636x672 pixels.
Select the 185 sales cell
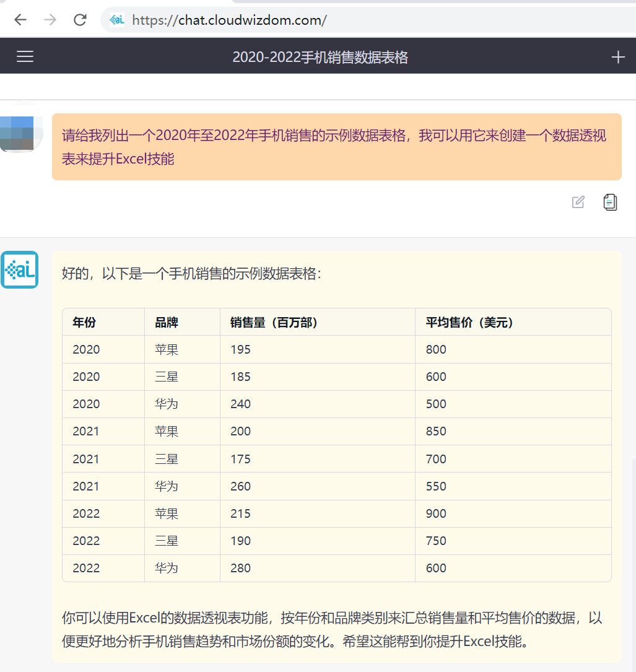[318, 377]
